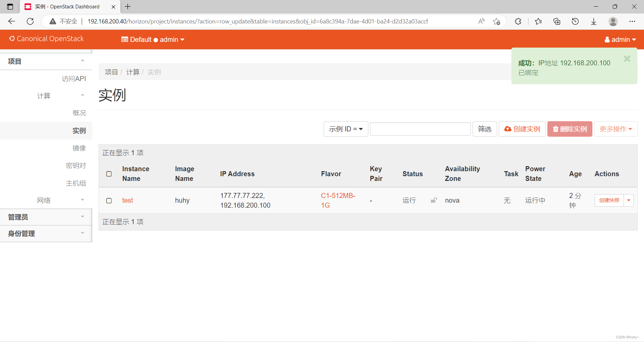
Task: Open browser history clock icon
Action: [x=575, y=21]
